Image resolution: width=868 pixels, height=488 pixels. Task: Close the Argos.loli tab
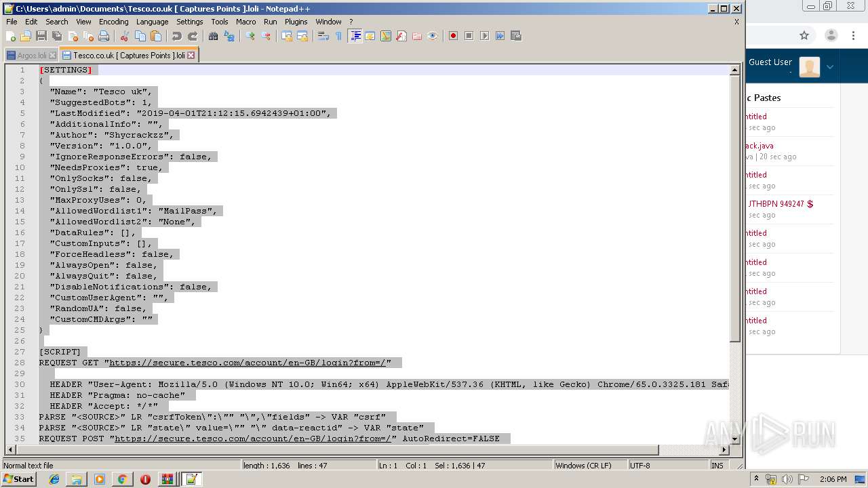pyautogui.click(x=53, y=56)
